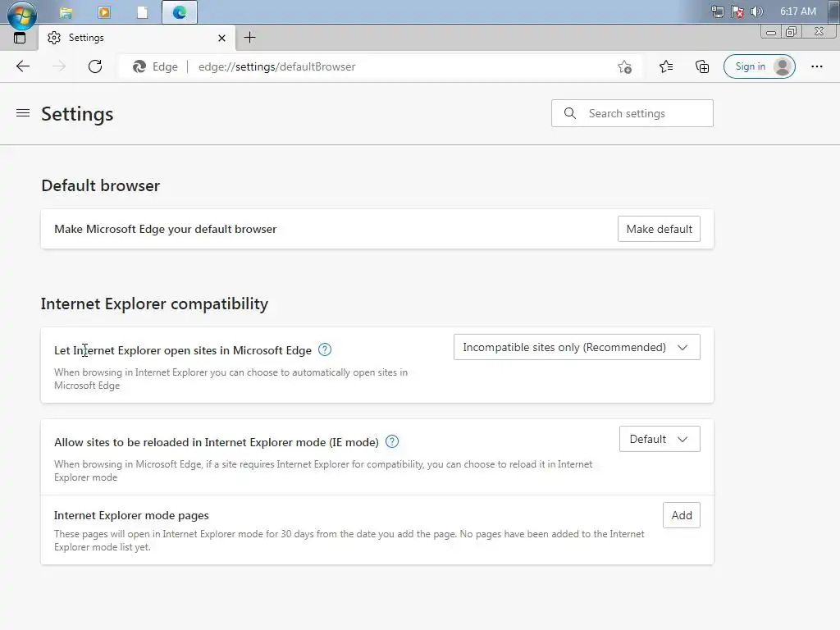Select the Edge taskbar button
The width and height of the screenshot is (840, 630).
click(180, 12)
